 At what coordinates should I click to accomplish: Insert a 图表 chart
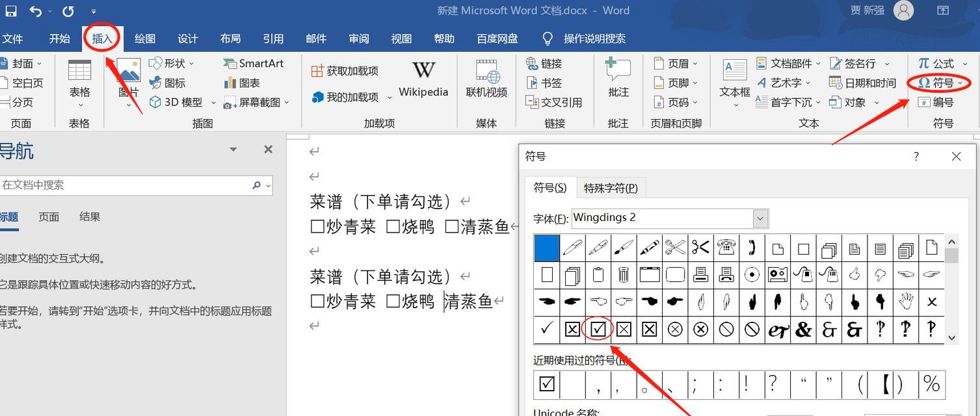point(242,83)
